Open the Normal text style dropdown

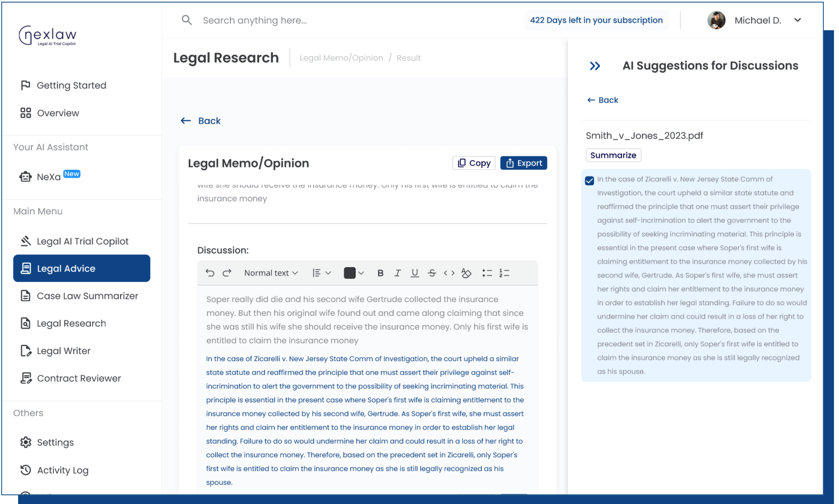[x=271, y=273]
